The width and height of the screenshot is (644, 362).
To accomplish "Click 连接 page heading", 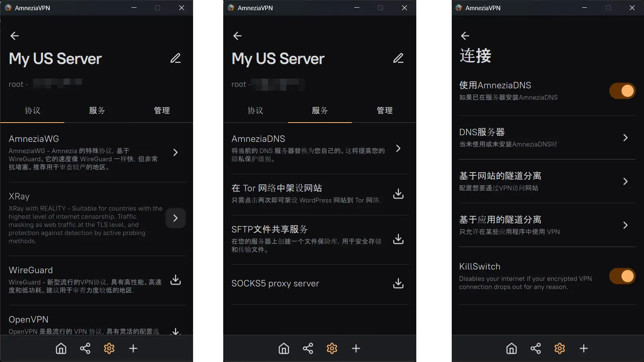I will click(475, 56).
